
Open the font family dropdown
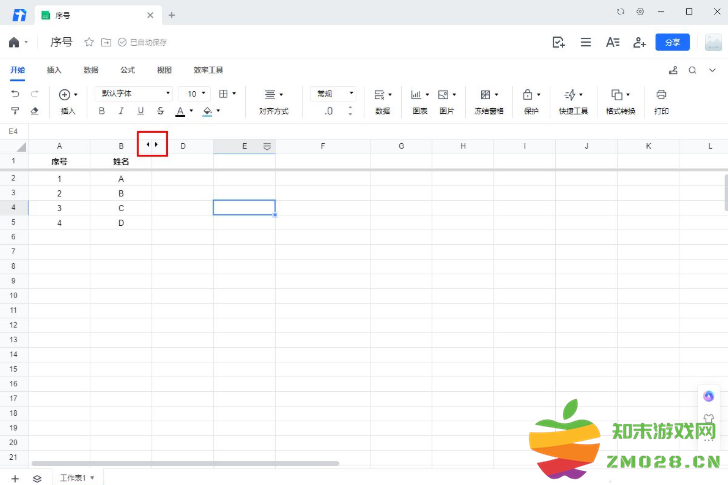pos(135,93)
